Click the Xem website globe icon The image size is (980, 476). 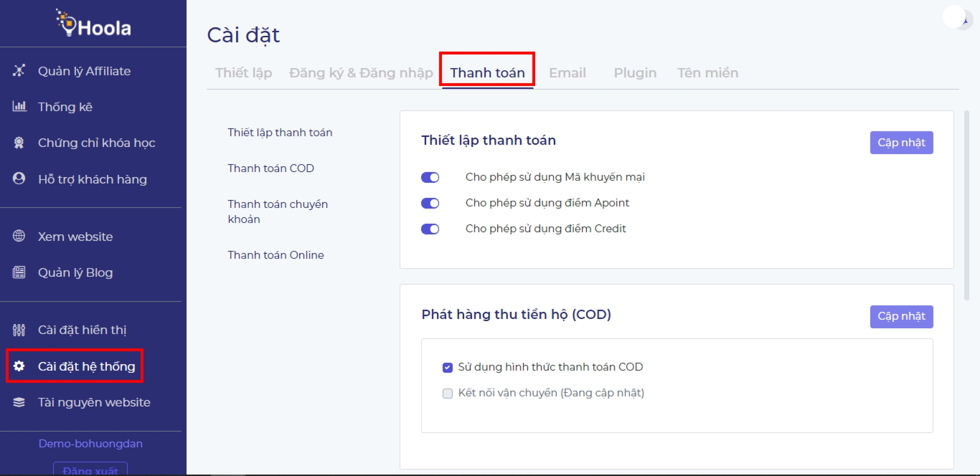point(19,236)
